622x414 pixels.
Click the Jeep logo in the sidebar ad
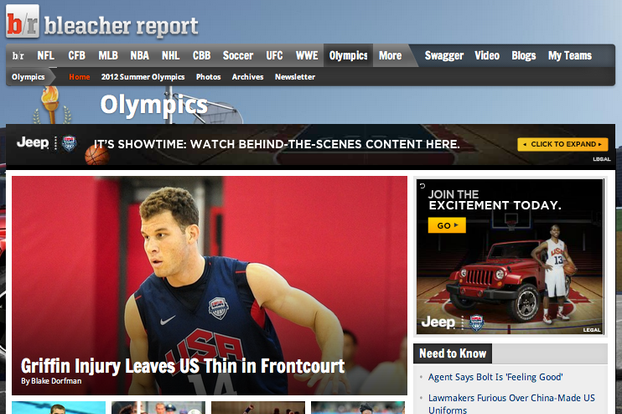point(438,322)
